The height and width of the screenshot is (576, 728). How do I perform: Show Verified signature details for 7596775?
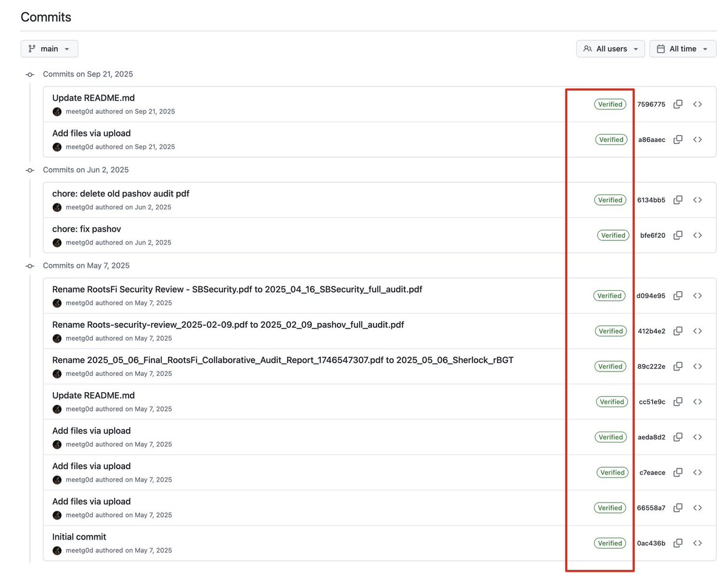[x=610, y=104]
